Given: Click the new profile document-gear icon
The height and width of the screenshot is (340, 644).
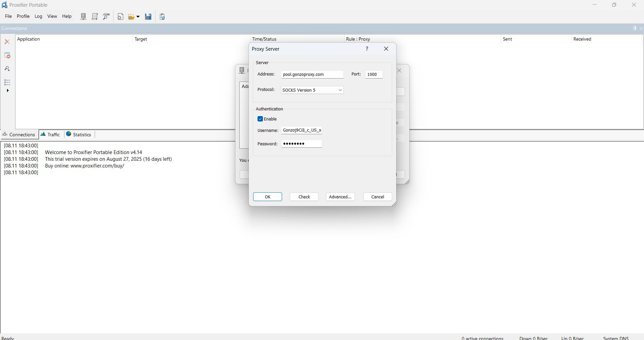Looking at the screenshot, I should pyautogui.click(x=121, y=16).
